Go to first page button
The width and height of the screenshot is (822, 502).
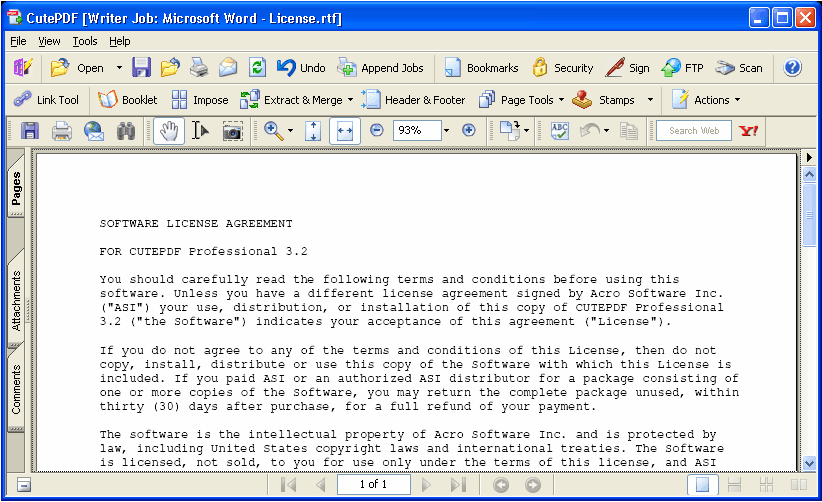(x=288, y=485)
